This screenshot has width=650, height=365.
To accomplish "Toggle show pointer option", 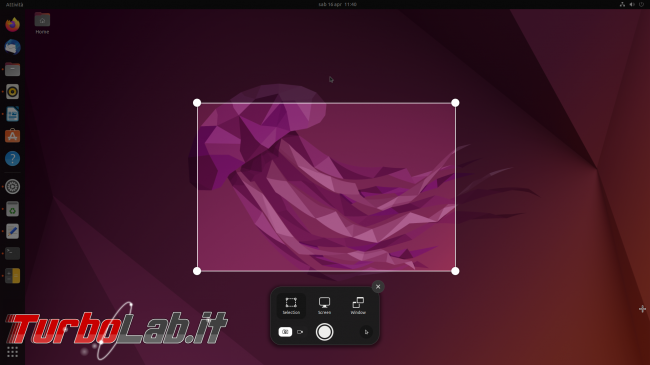I will [x=366, y=332].
